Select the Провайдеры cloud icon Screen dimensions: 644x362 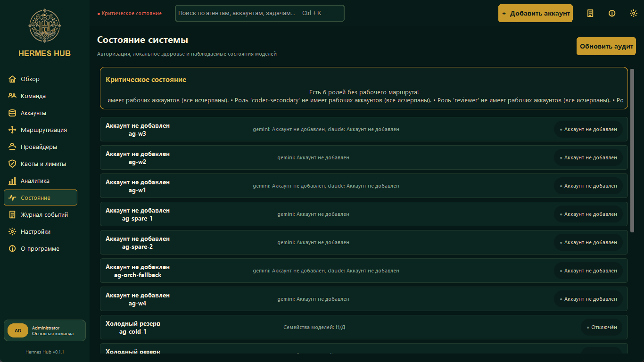point(12,147)
